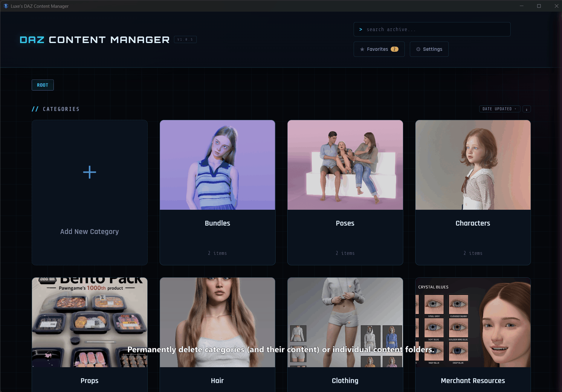Click '2 items' under Characters
This screenshot has width=562, height=392.
[x=473, y=253]
